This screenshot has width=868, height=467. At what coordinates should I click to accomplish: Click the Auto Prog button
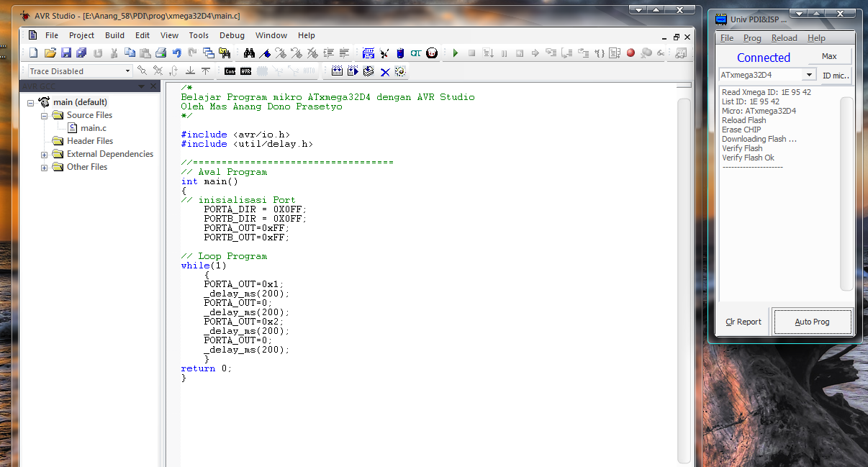[x=812, y=322]
